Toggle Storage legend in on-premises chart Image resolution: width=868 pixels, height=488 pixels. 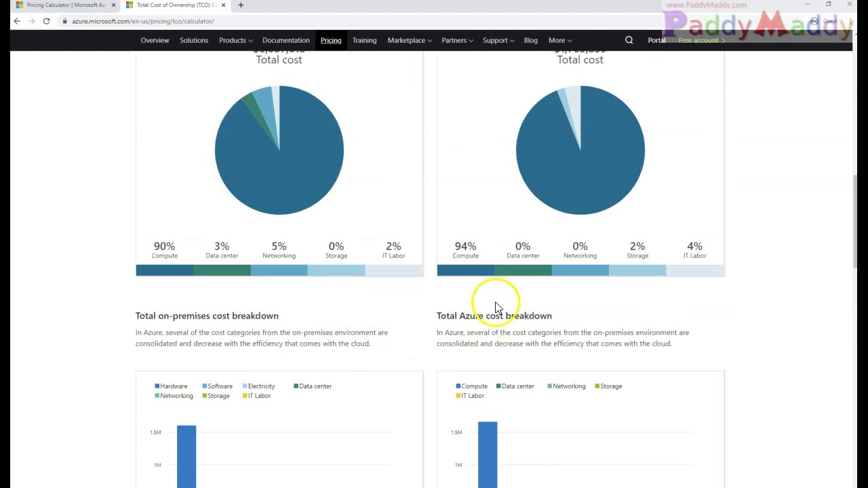216,396
